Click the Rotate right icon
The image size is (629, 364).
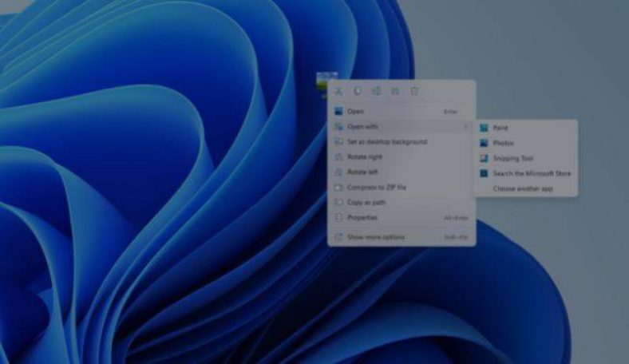pyautogui.click(x=339, y=157)
